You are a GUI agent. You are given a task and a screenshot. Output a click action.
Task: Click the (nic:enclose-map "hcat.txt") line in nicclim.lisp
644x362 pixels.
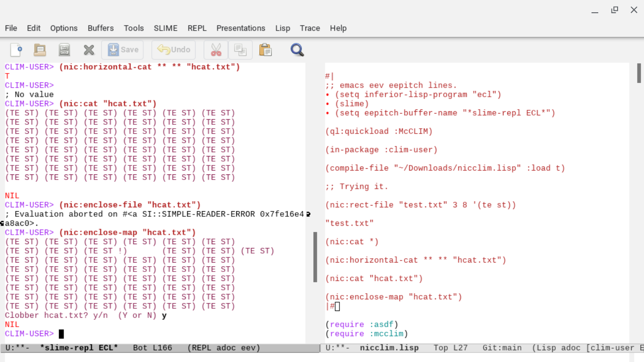[x=394, y=297]
